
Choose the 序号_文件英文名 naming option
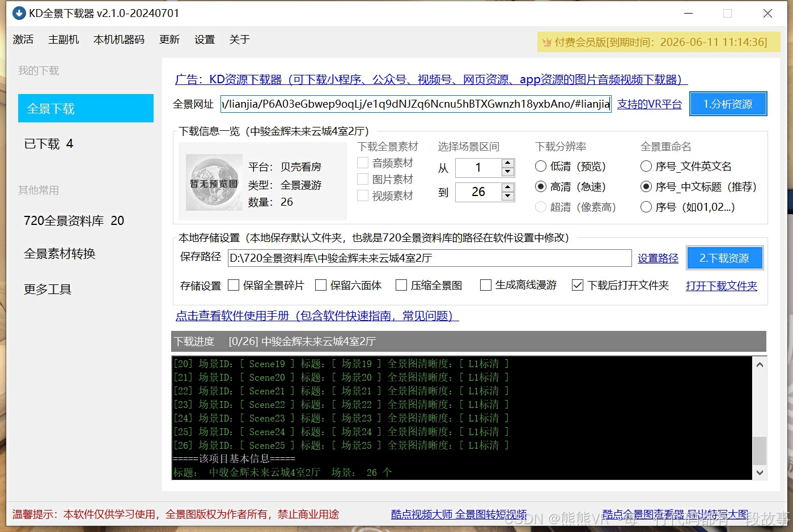(x=646, y=167)
